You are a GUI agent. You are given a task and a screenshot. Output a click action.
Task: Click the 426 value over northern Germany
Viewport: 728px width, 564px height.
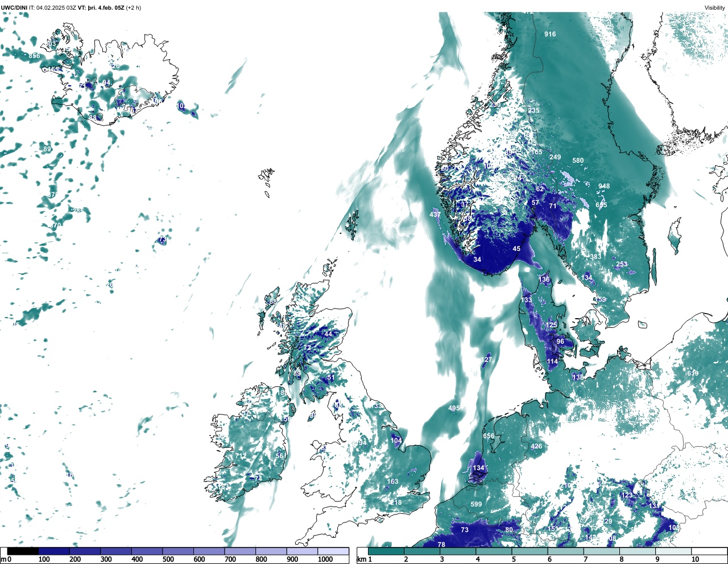coord(536,446)
